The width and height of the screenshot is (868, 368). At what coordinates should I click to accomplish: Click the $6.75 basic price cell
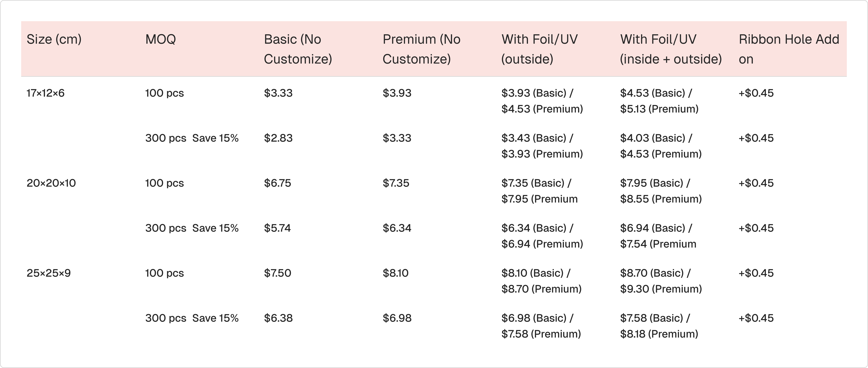[x=277, y=183]
